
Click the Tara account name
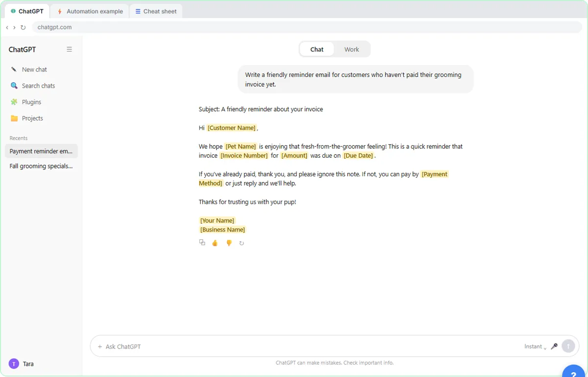28,364
